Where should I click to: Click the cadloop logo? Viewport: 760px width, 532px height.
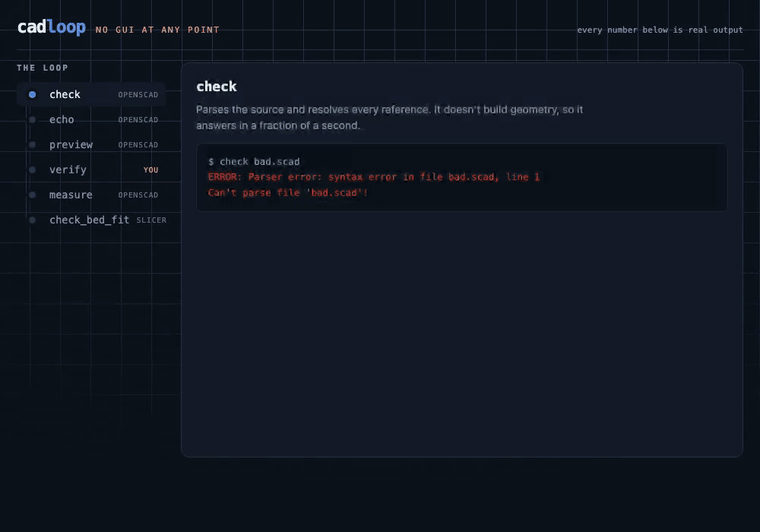[x=51, y=27]
